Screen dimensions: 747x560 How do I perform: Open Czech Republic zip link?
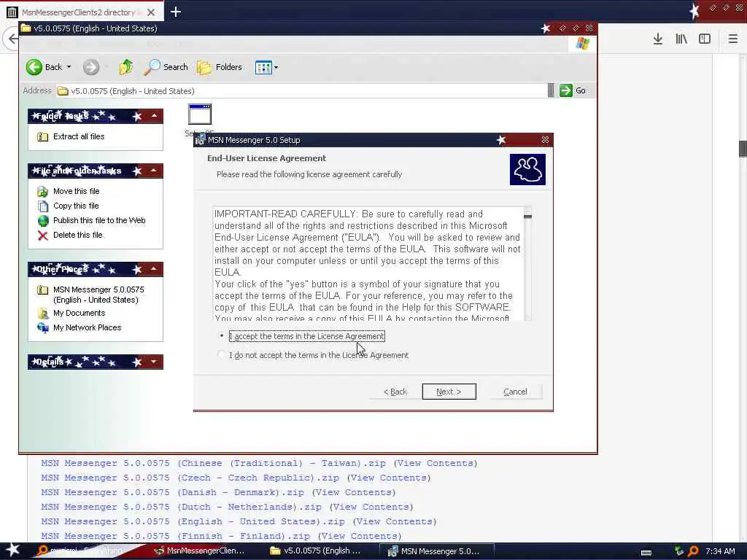190,478
